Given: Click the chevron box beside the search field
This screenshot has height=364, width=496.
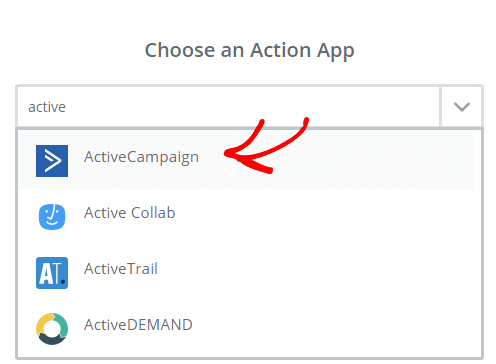Looking at the screenshot, I should 462,107.
